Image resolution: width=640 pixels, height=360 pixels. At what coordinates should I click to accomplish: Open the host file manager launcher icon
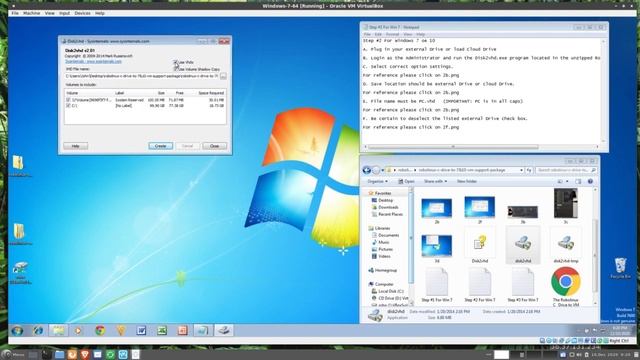coord(60,354)
